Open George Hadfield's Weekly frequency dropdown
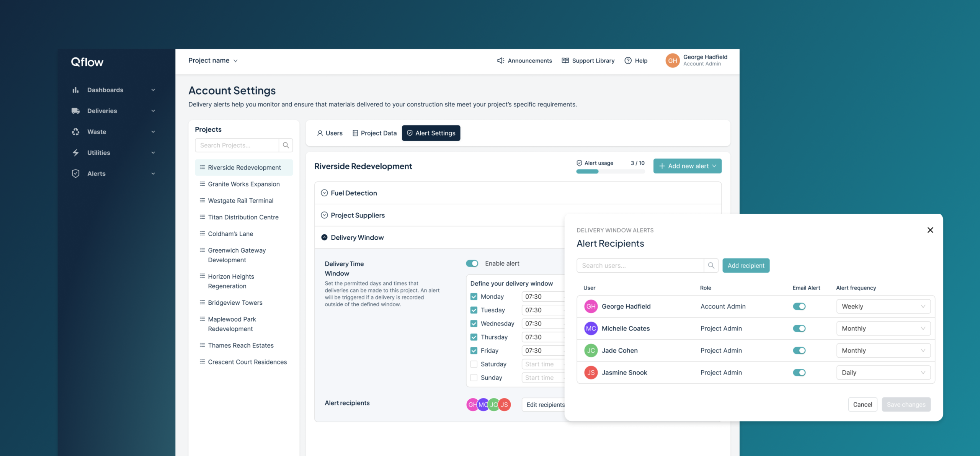 pyautogui.click(x=883, y=306)
